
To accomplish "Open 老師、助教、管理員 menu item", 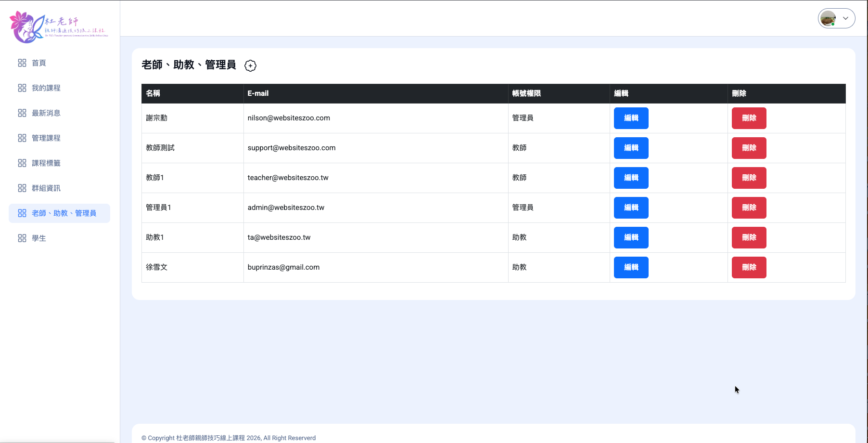I will tap(64, 213).
